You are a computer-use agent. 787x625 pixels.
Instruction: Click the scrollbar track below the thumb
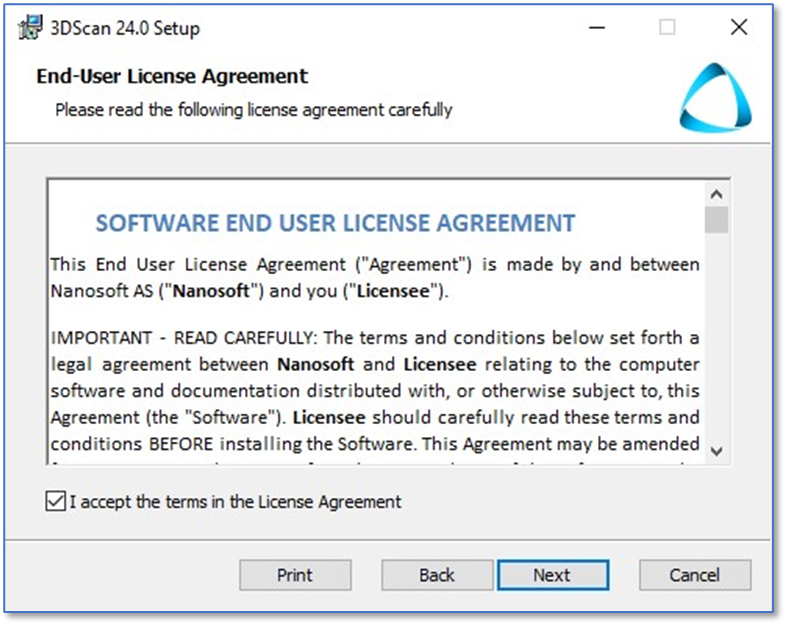716,336
